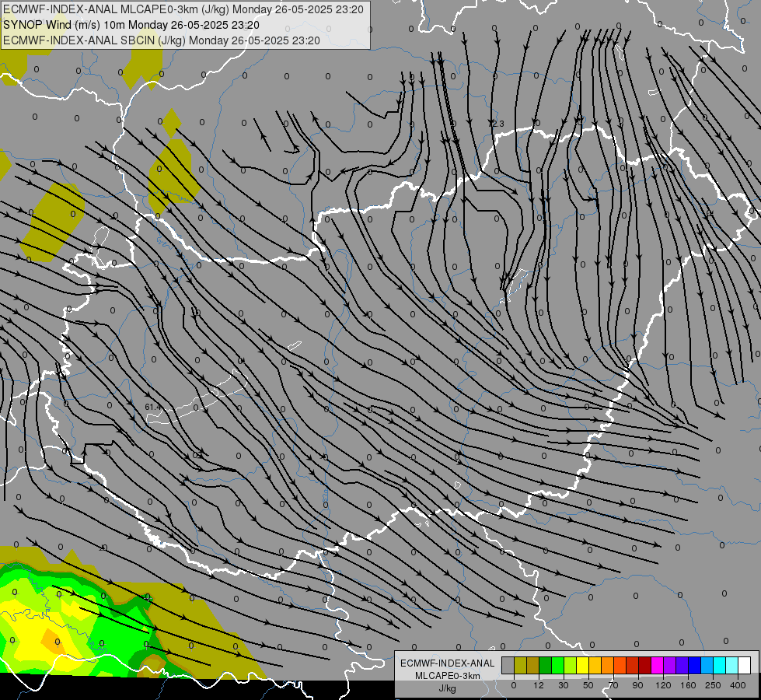Click the MLCAPE0-3km title line in header
Image resolution: width=761 pixels, height=700 pixels.
click(x=183, y=9)
